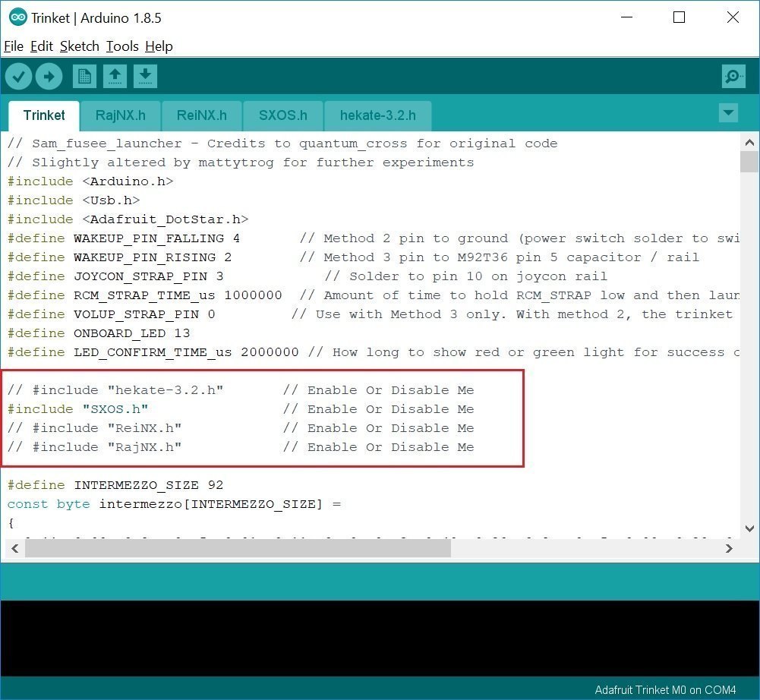Click the line '// #include "RajNX.h"'
760x700 pixels.
[x=94, y=447]
